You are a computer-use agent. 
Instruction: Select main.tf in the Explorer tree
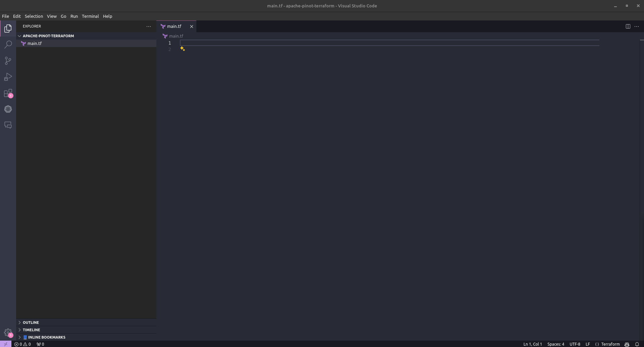86,43
